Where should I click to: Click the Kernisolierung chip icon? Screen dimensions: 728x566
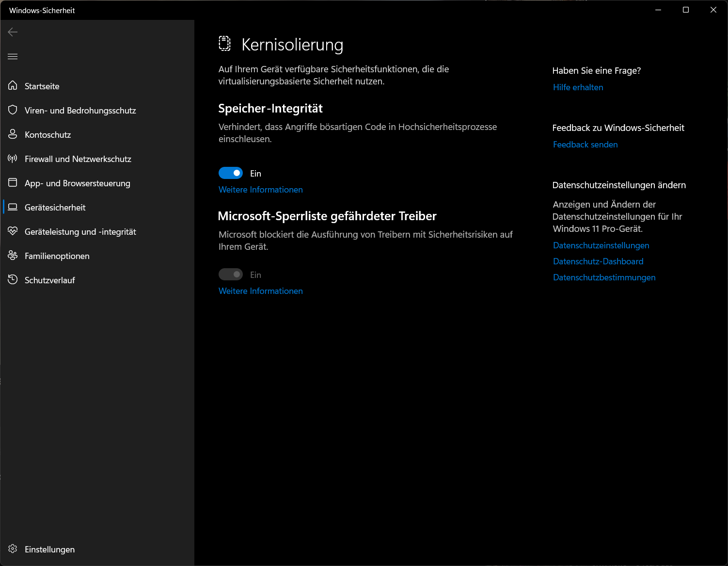(224, 44)
